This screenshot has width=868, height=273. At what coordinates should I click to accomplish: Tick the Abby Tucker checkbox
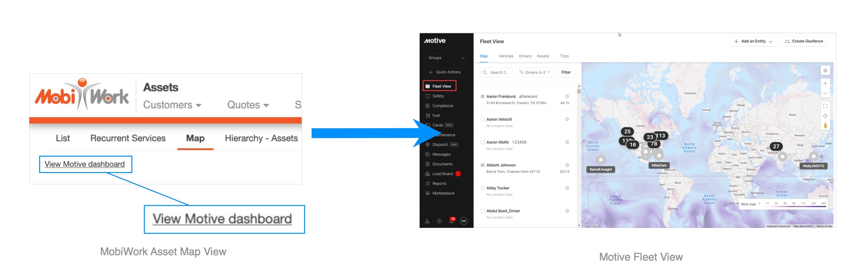tap(483, 188)
